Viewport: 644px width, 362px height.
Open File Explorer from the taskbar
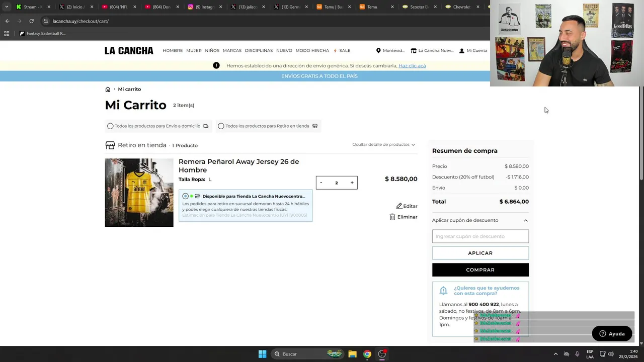pos(352,354)
